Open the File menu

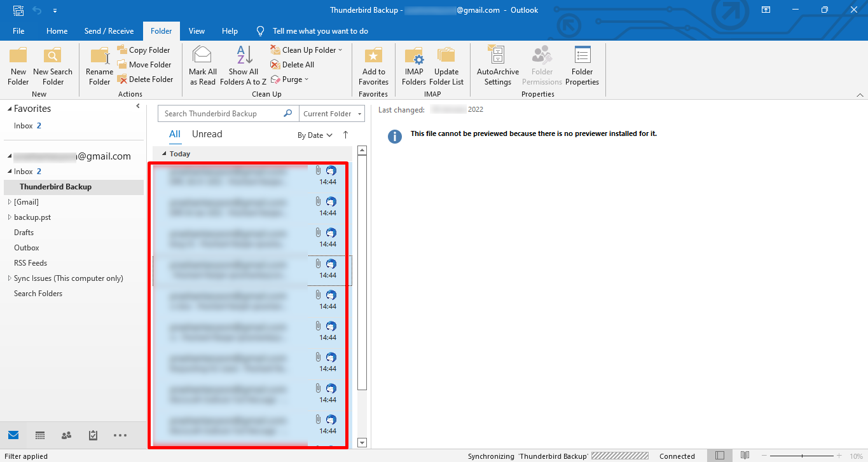click(x=18, y=31)
